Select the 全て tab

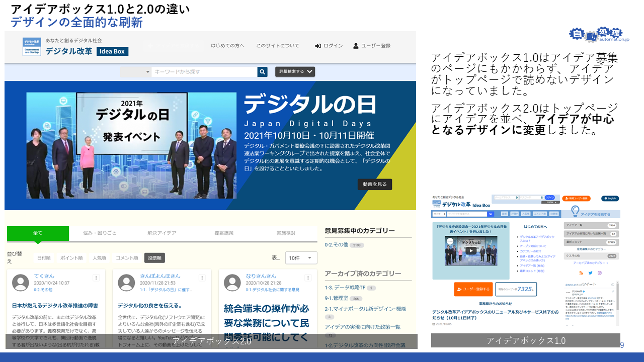tap(38, 233)
